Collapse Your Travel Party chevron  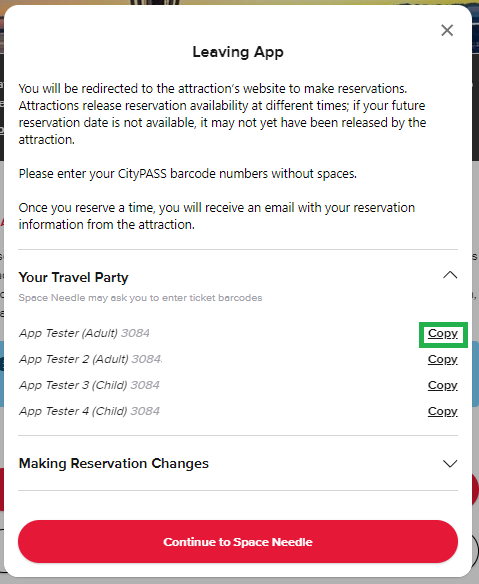(x=450, y=275)
